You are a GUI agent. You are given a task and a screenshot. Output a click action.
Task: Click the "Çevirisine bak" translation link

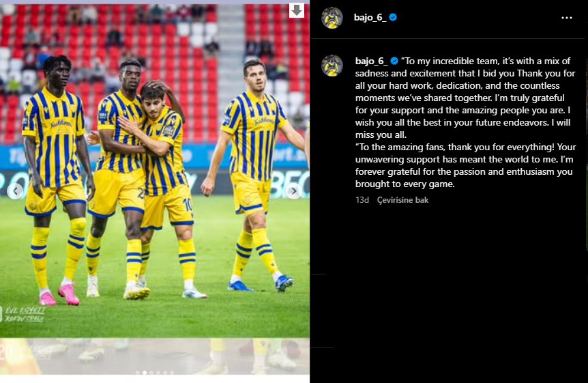(402, 200)
